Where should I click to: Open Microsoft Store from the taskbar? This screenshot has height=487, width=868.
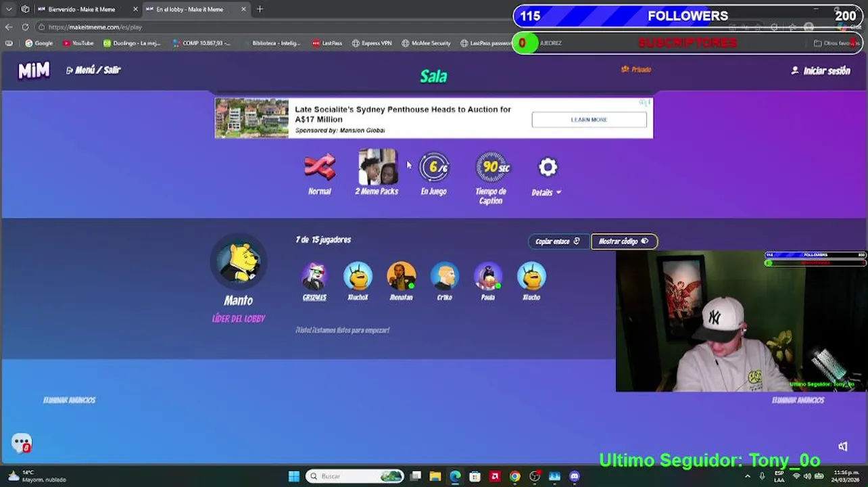475,476
